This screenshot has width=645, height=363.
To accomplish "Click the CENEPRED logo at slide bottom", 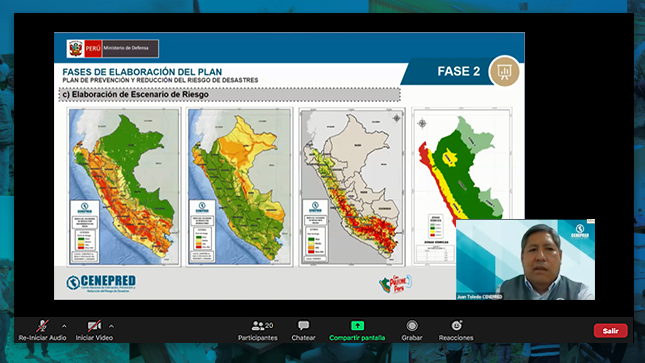I will [101, 283].
